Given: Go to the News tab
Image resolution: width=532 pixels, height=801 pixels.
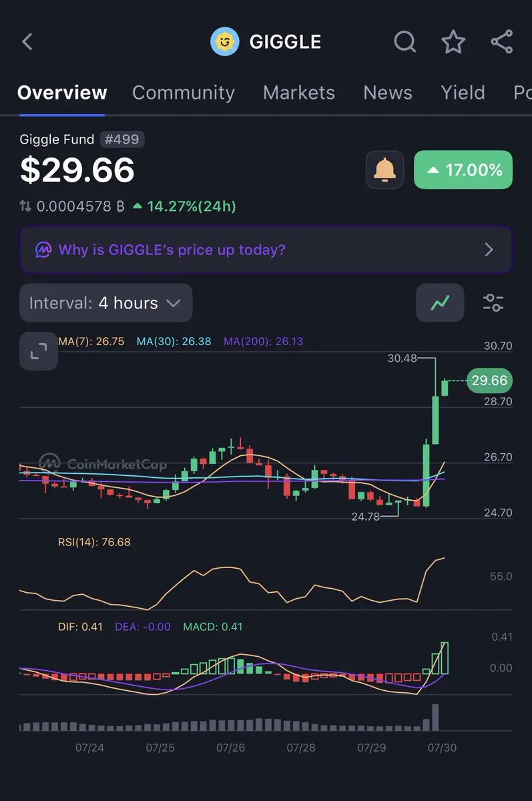Looking at the screenshot, I should click(x=388, y=93).
